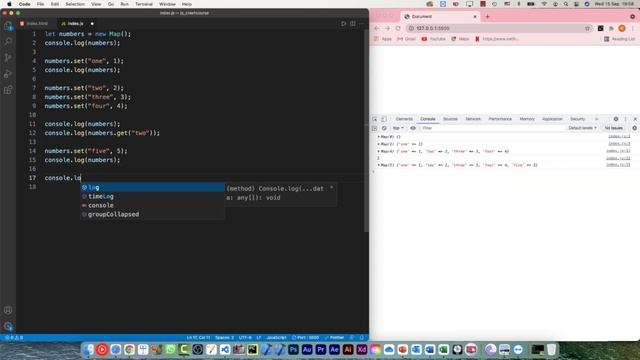Open the Accounts icon in VS Code activity bar
This screenshot has width=640, height=360.
[x=8, y=310]
